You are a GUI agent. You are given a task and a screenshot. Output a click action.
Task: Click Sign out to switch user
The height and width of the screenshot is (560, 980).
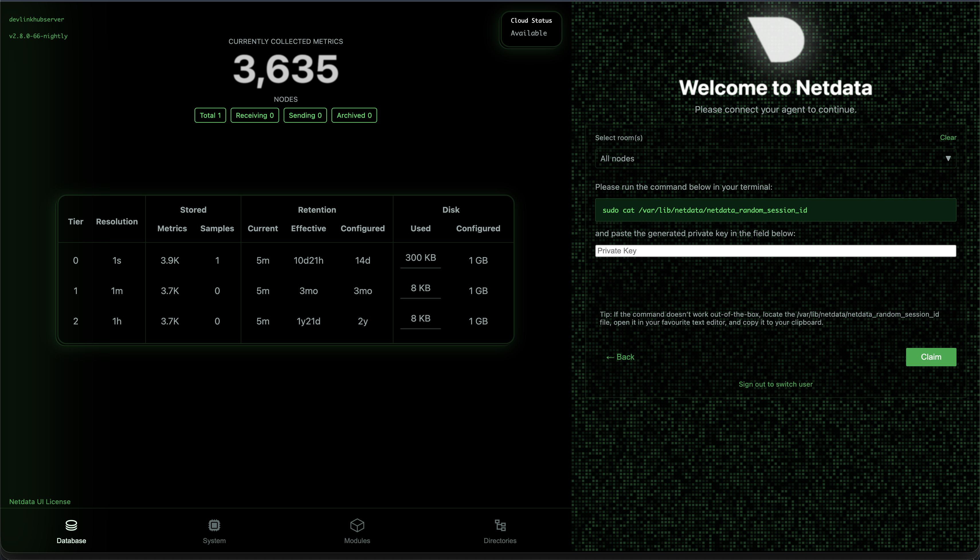pos(775,384)
